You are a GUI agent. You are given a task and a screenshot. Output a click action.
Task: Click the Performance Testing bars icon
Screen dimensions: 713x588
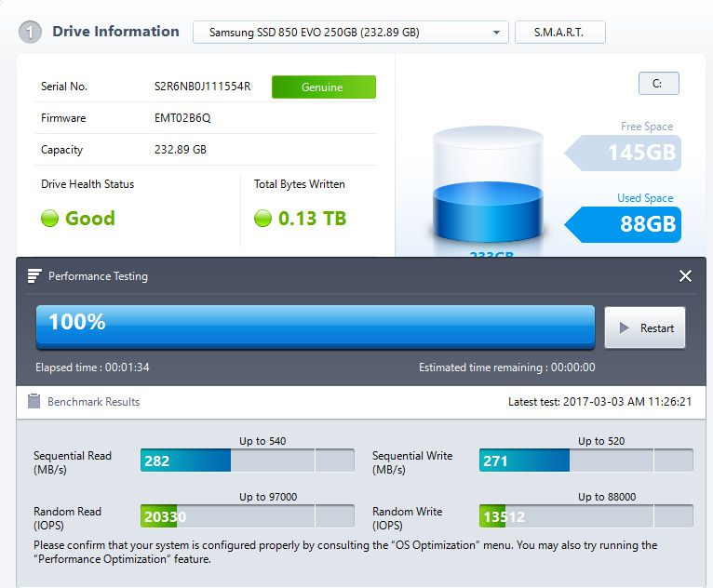(x=34, y=275)
